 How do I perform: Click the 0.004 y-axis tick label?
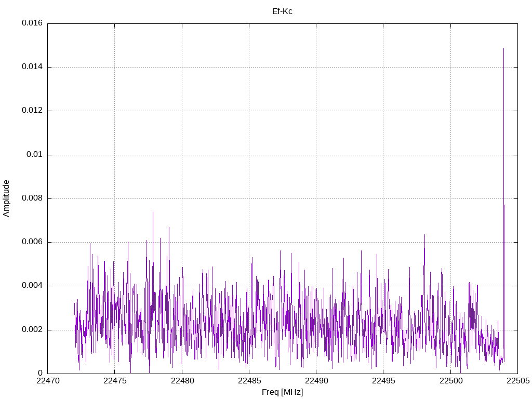[x=32, y=286]
